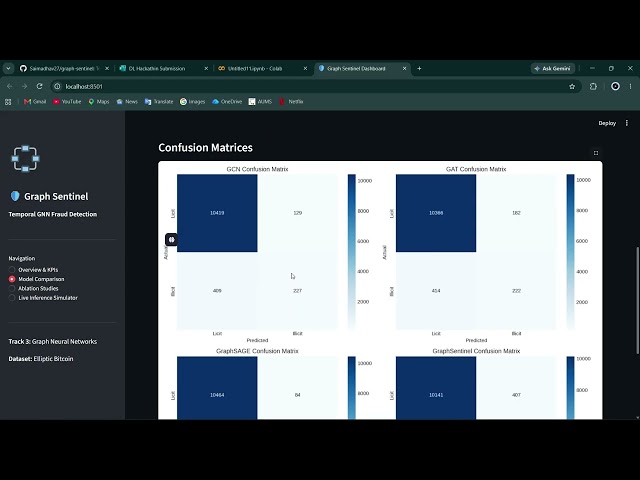View site information icon in address bar
This screenshot has width=640, height=480.
click(58, 87)
